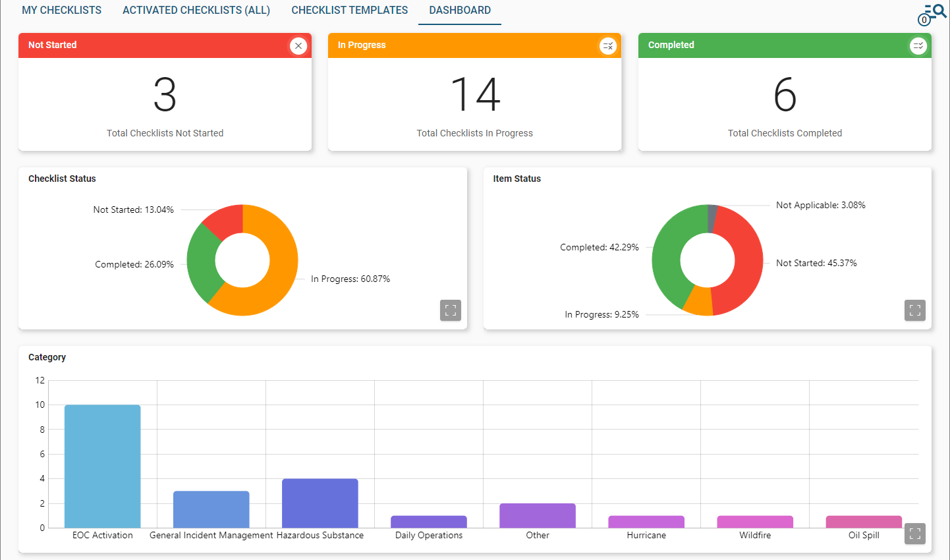The image size is (950, 560).
Task: Select the DASHBOARD tab
Action: point(459,10)
